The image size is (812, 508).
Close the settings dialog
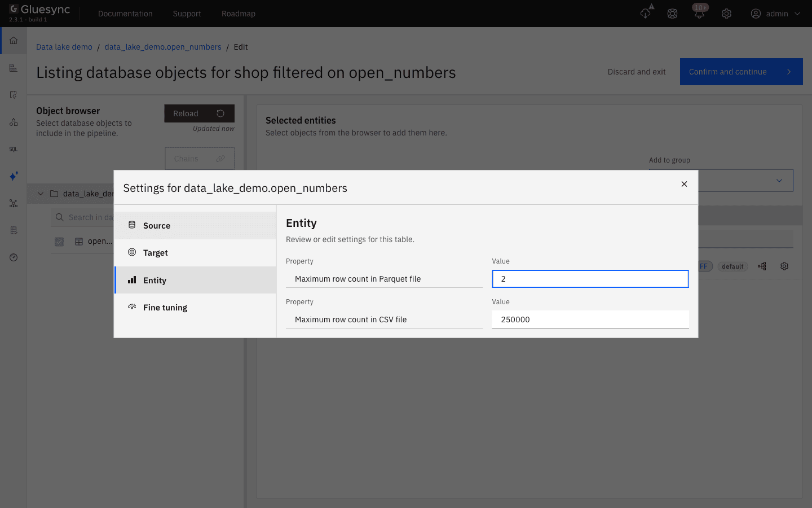click(x=684, y=184)
